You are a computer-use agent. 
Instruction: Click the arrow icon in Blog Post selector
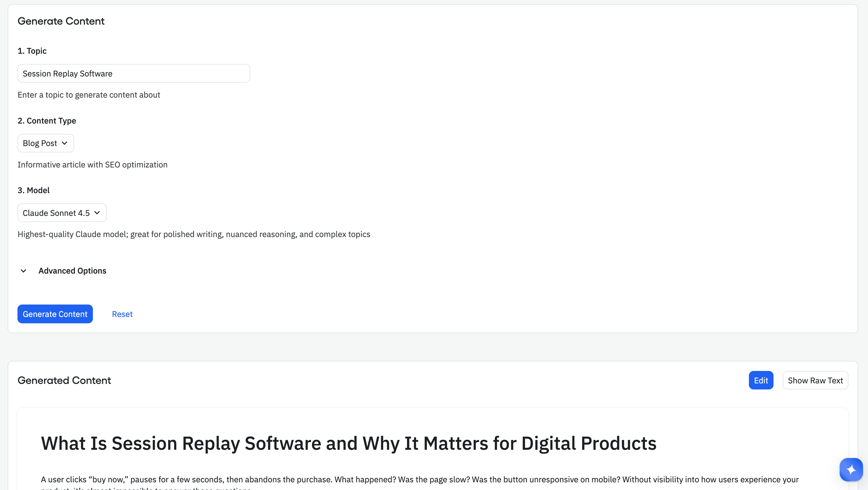click(65, 143)
